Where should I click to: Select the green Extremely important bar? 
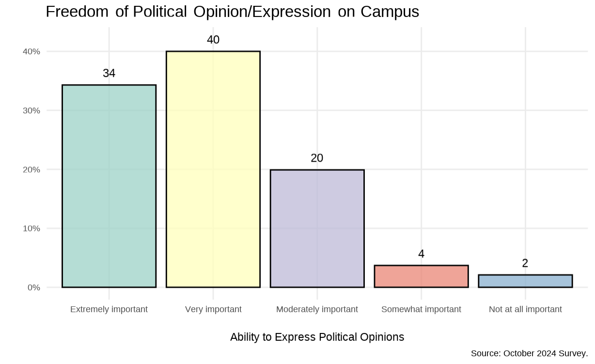coord(109,186)
